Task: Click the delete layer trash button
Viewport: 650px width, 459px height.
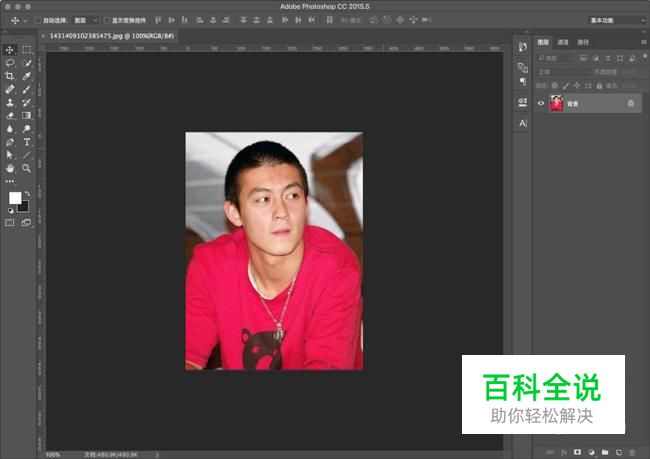Action: click(x=633, y=451)
